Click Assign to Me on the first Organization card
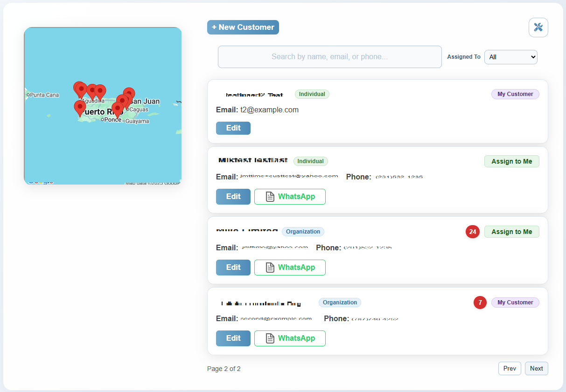Image resolution: width=566 pixels, height=392 pixels. pos(511,232)
